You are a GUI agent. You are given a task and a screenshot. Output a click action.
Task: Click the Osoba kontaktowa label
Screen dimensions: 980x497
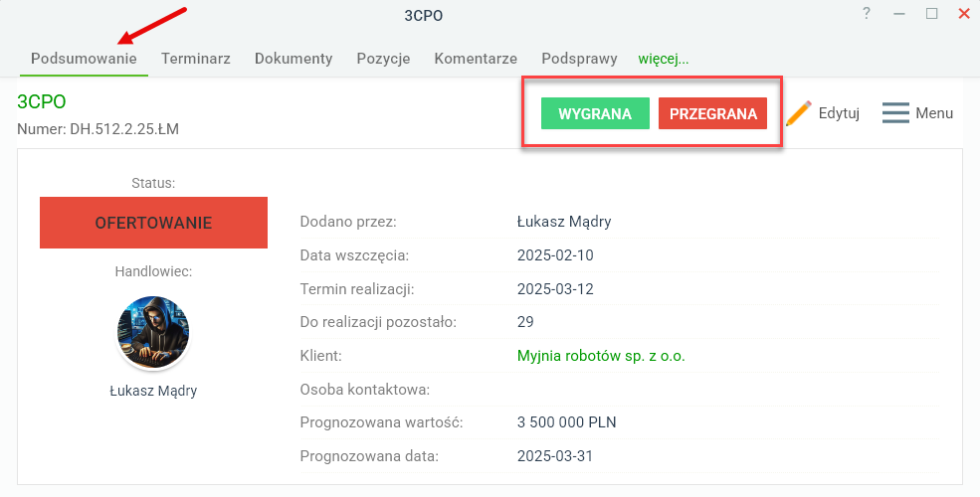point(365,390)
